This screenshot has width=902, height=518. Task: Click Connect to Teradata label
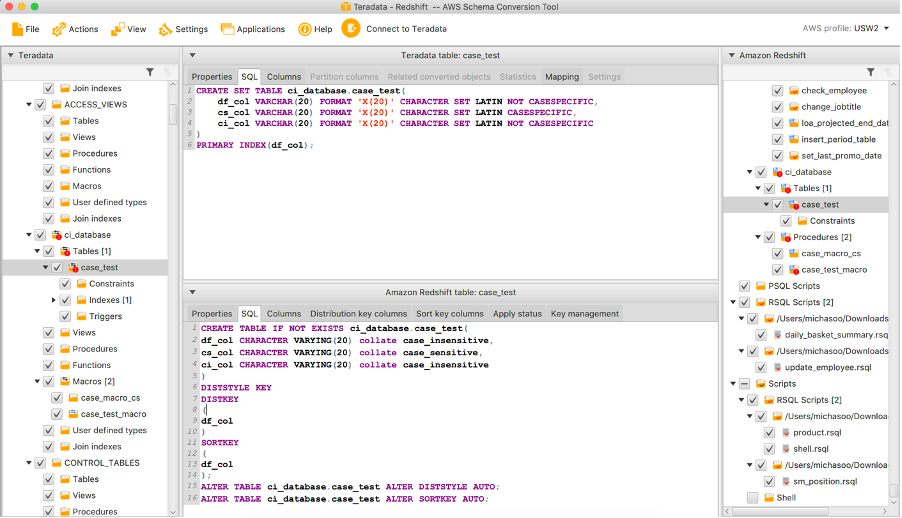(406, 29)
